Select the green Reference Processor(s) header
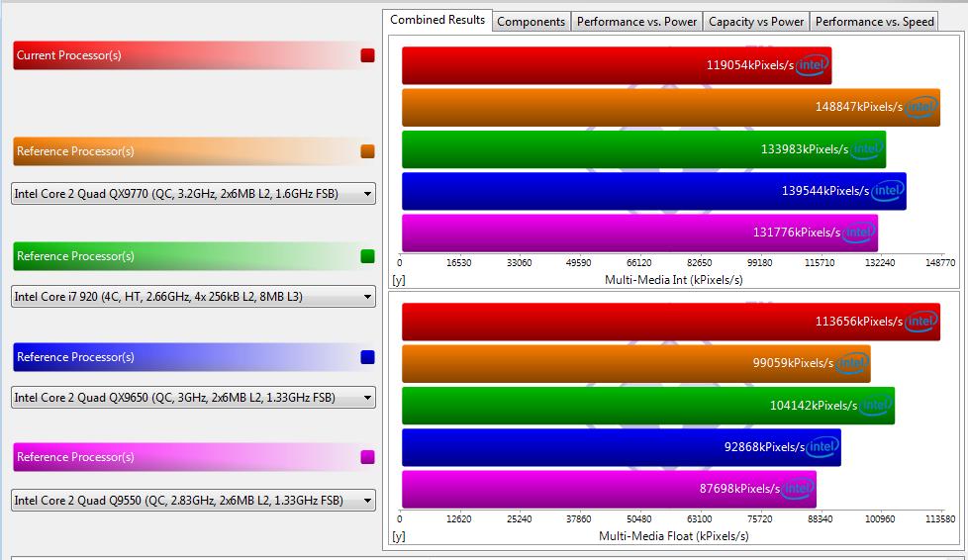This screenshot has height=560, width=968. (x=193, y=256)
